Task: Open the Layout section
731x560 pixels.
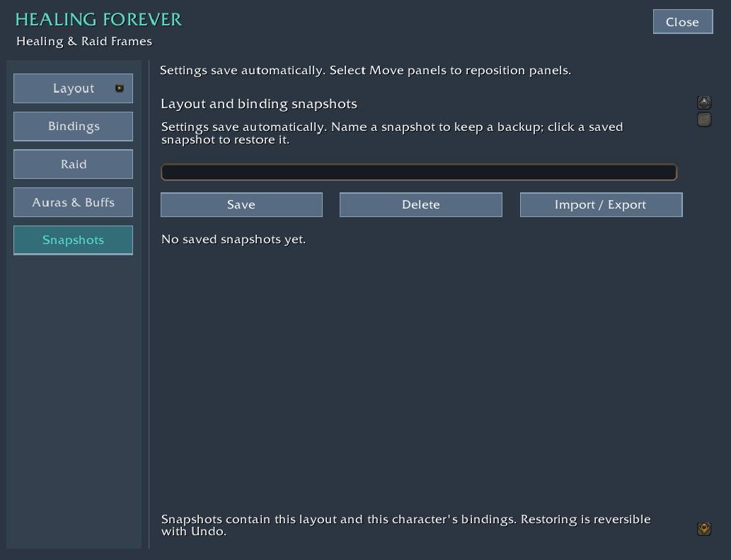Action: coord(73,88)
